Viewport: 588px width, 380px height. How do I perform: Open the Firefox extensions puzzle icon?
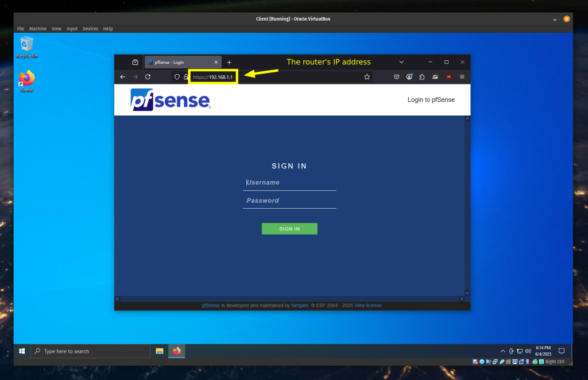point(422,76)
